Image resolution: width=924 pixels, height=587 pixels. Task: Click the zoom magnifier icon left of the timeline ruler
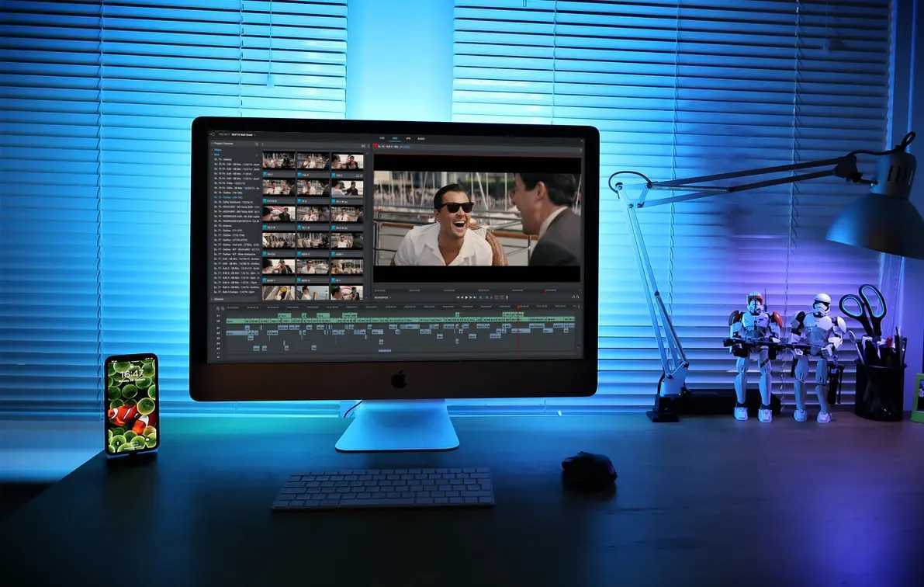point(217,308)
